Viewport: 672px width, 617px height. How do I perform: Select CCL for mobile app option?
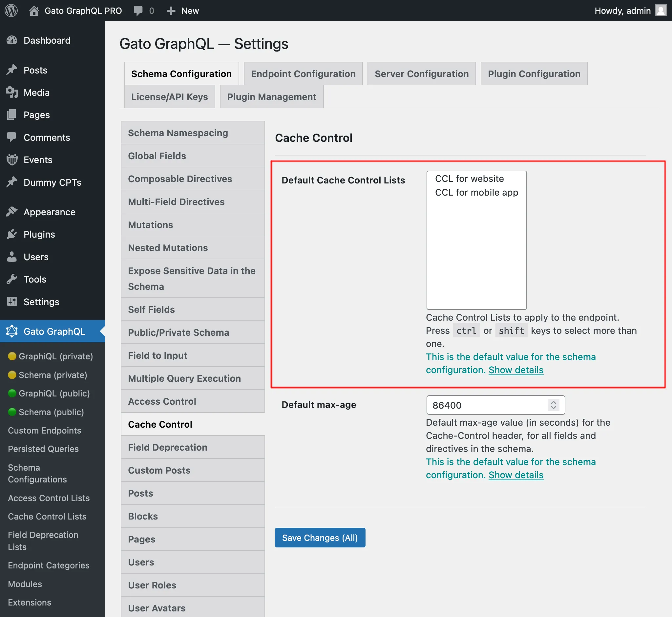tap(476, 192)
